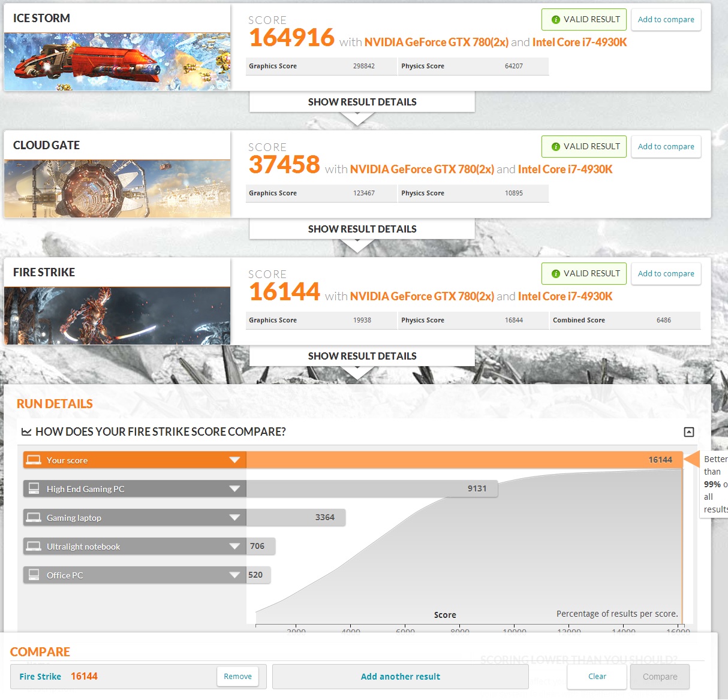
Task: Expand Show Result Details under Ice Storm
Action: (362, 102)
